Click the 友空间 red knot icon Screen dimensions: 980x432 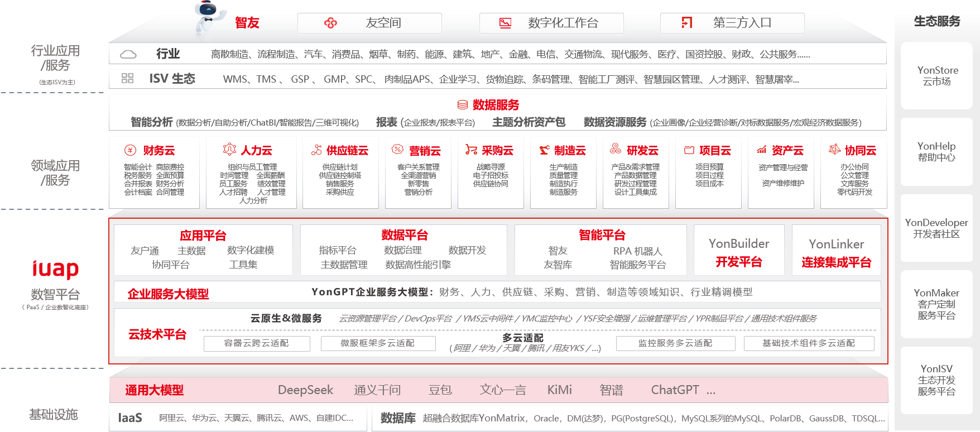click(330, 23)
